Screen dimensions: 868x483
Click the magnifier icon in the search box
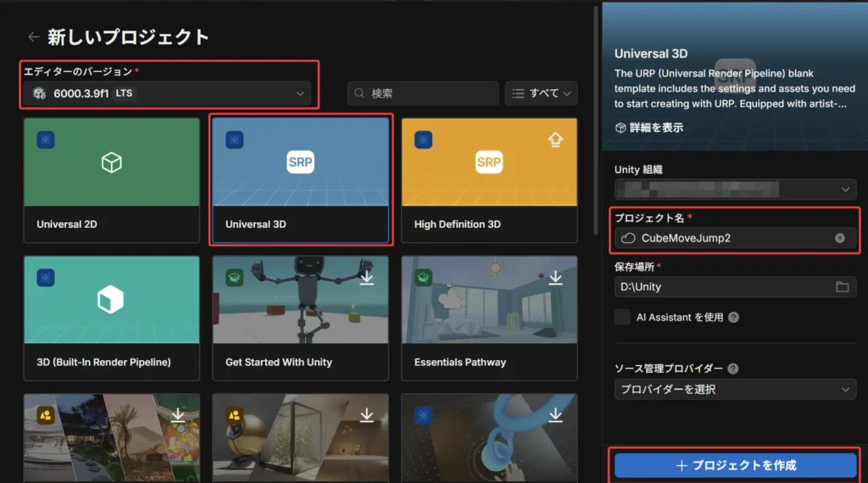[x=359, y=93]
